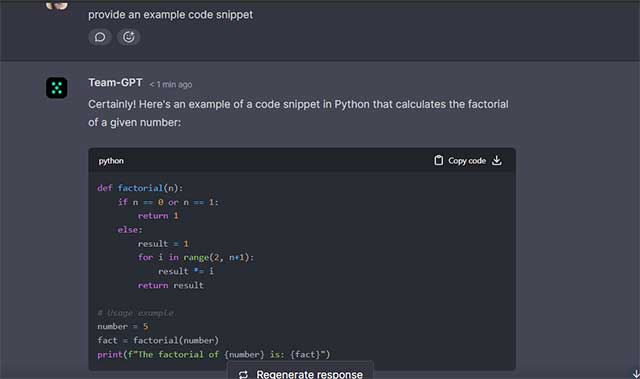Click the '# Usage example' comment line
This screenshot has width=640, height=379.
(x=136, y=313)
